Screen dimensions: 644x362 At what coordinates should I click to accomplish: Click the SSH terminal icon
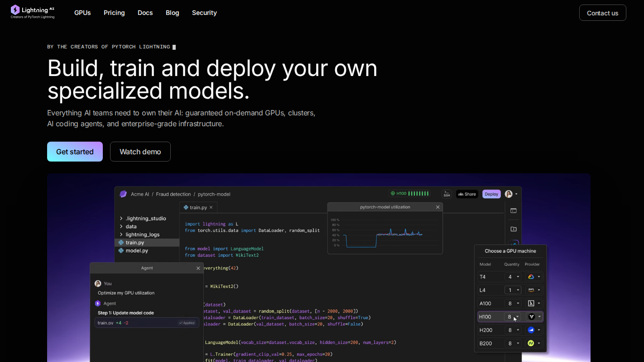pos(447,194)
